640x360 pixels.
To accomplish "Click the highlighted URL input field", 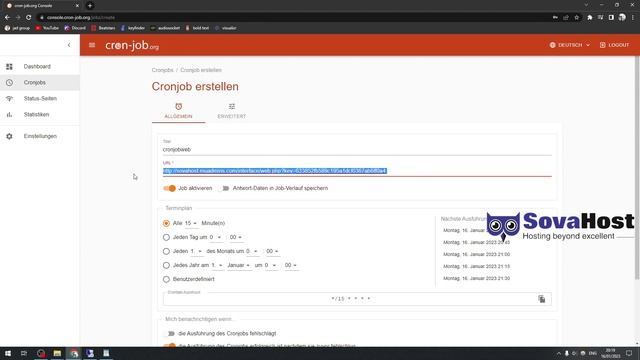I will click(x=357, y=171).
